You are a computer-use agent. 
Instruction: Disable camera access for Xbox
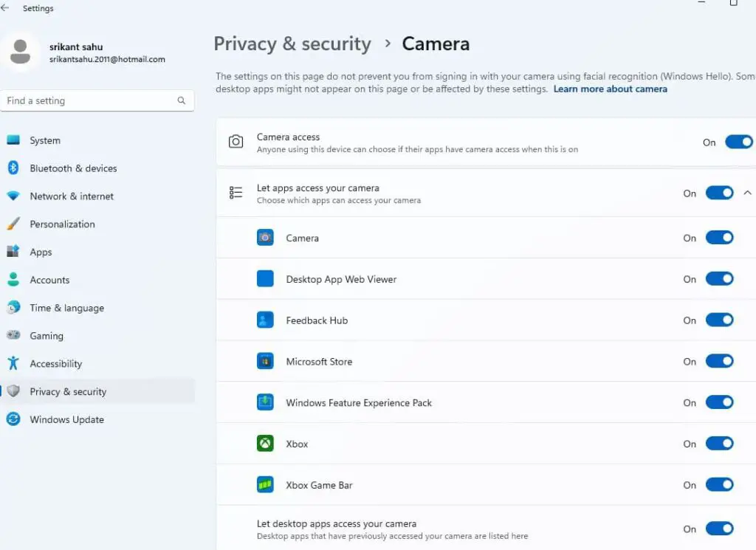pos(720,444)
